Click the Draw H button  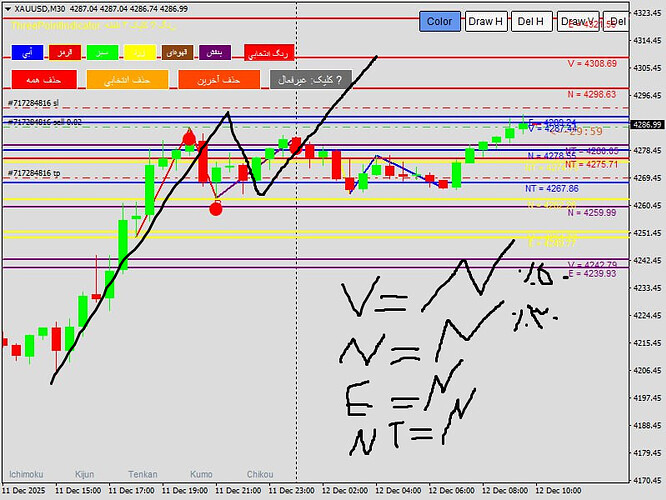coord(485,21)
